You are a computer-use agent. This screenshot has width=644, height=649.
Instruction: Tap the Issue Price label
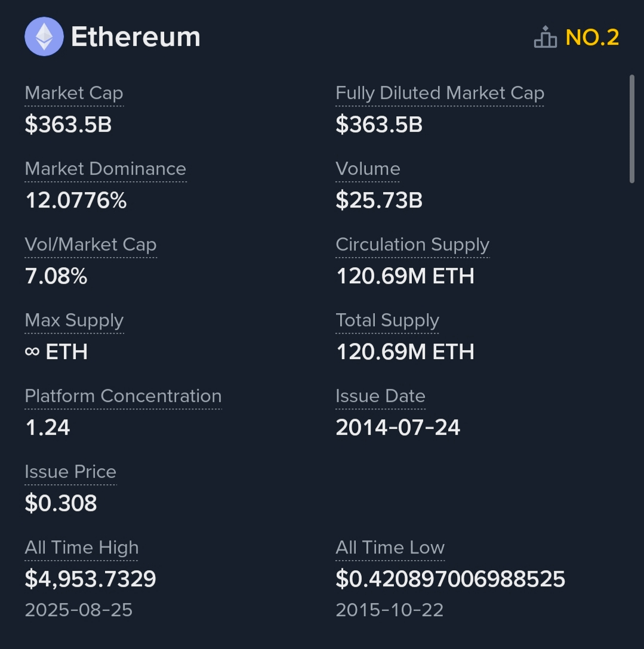tap(70, 472)
